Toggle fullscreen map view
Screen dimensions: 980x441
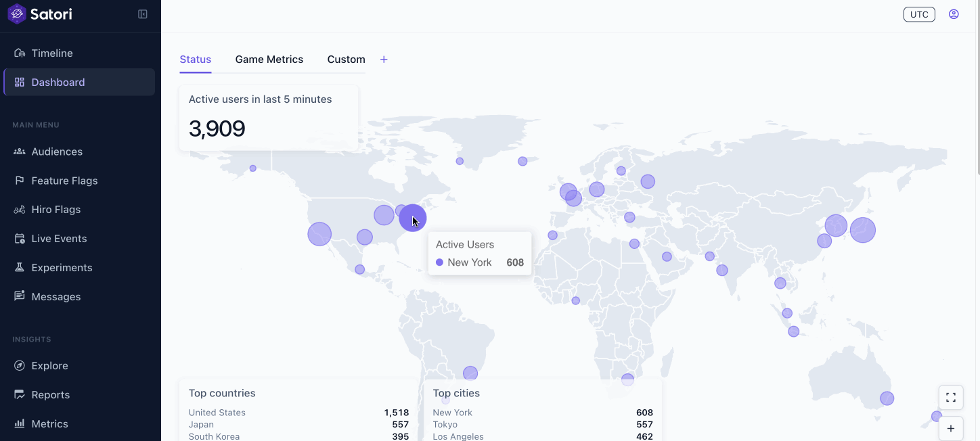point(951,398)
